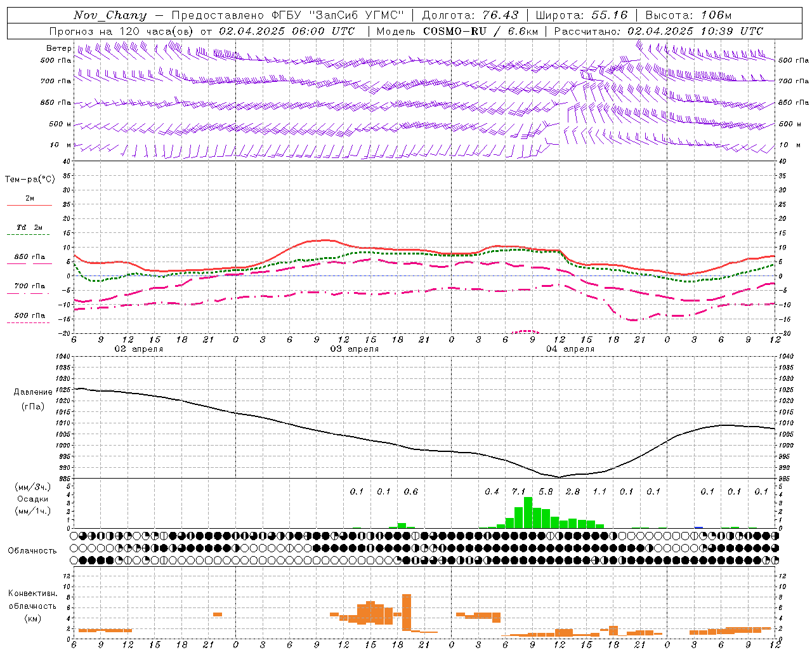Click the '700 гПа' wind label on right side
Viewport: 812px width, 650px height.
click(794, 81)
